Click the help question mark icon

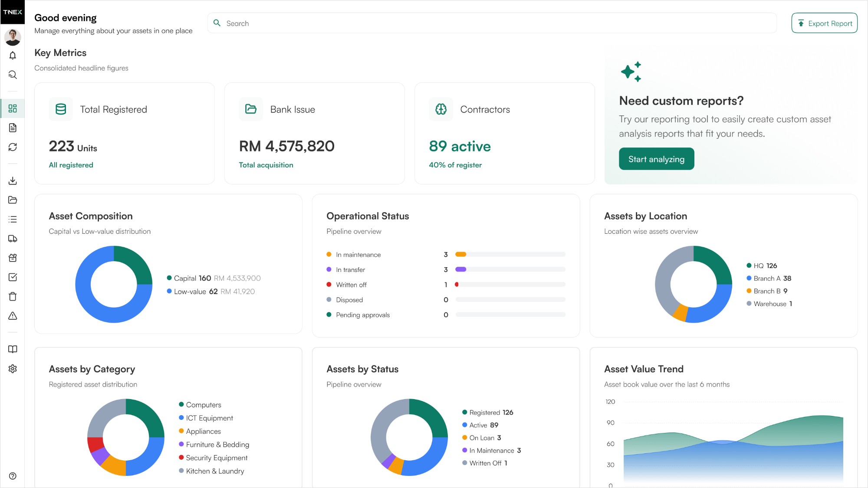[x=13, y=476]
